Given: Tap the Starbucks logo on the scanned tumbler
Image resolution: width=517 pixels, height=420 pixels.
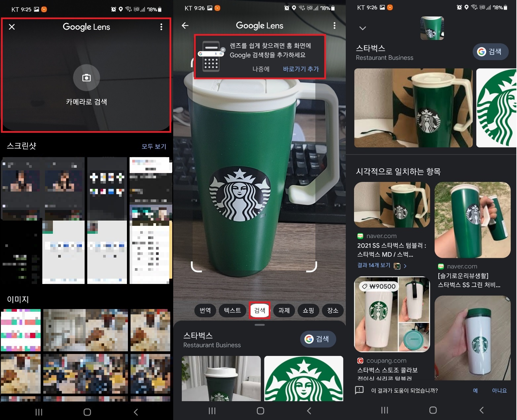Looking at the screenshot, I should [x=240, y=194].
